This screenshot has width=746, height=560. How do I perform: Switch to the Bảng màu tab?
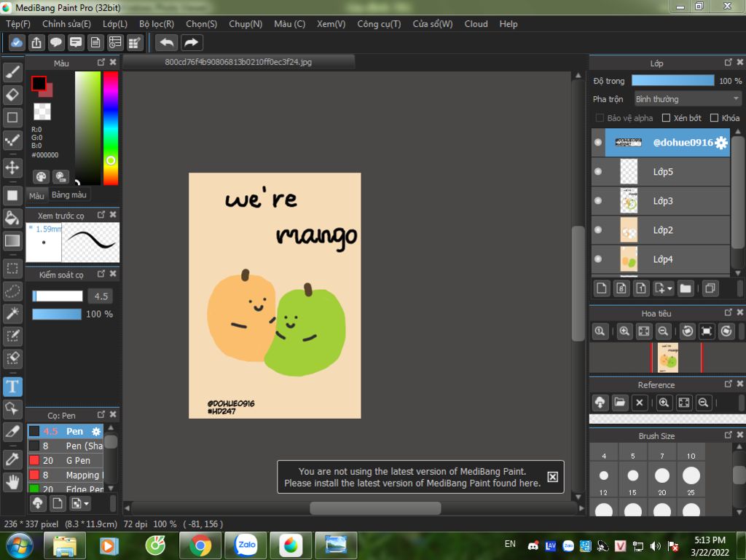(69, 195)
